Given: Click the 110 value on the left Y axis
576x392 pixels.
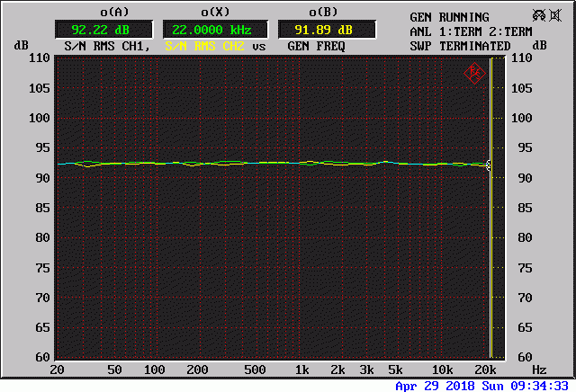Looking at the screenshot, I should tap(40, 58).
